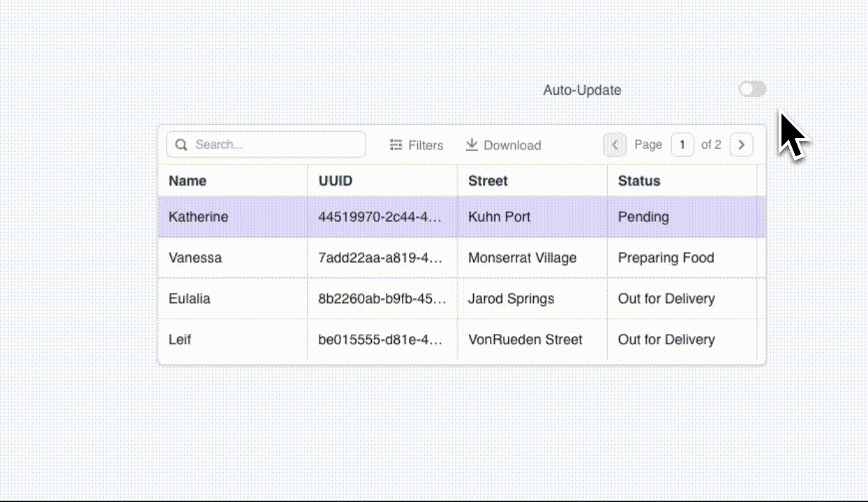Click the Status column header

pyautogui.click(x=638, y=181)
